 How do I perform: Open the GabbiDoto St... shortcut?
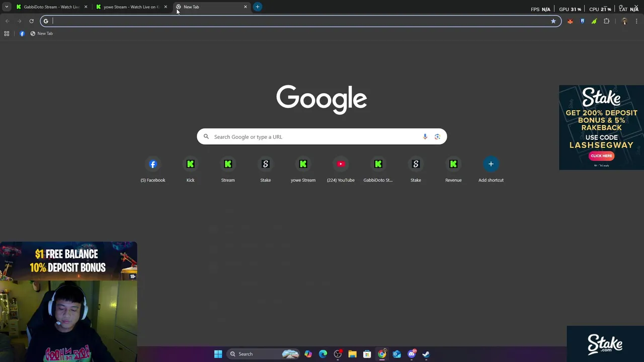point(378,170)
